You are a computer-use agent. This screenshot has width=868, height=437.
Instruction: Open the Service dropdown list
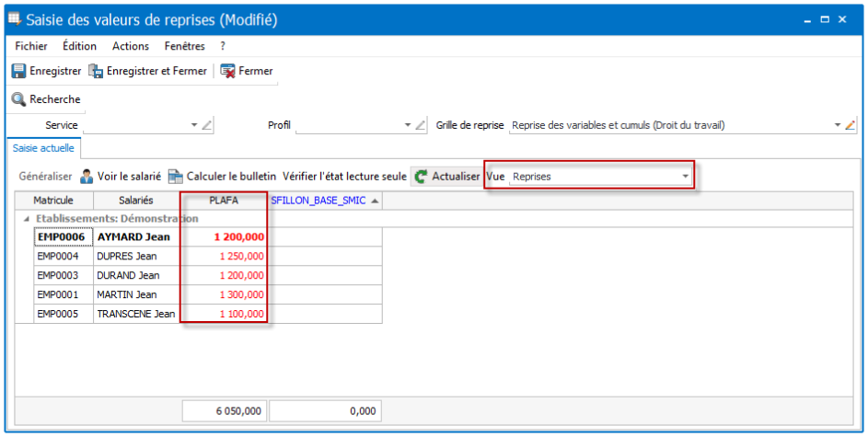[193, 125]
